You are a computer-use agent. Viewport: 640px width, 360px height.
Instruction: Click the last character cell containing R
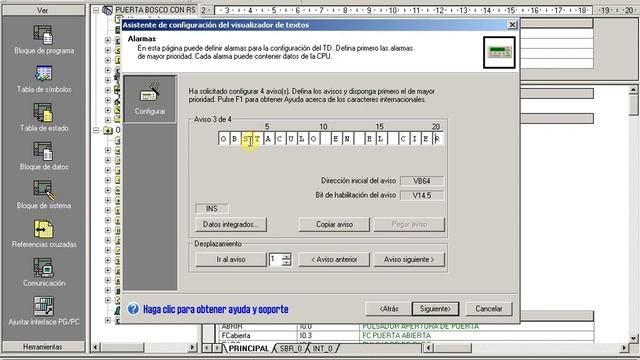pos(438,139)
